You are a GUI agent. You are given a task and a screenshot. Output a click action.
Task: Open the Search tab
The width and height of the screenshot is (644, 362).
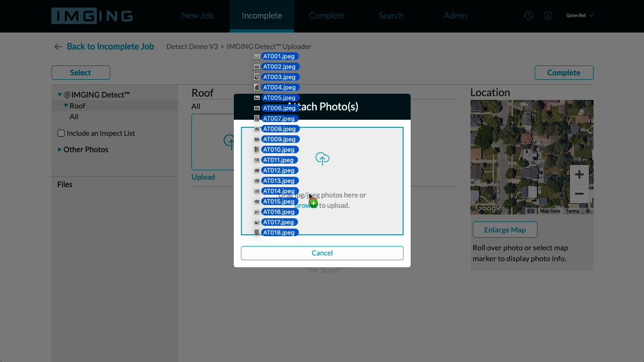391,16
